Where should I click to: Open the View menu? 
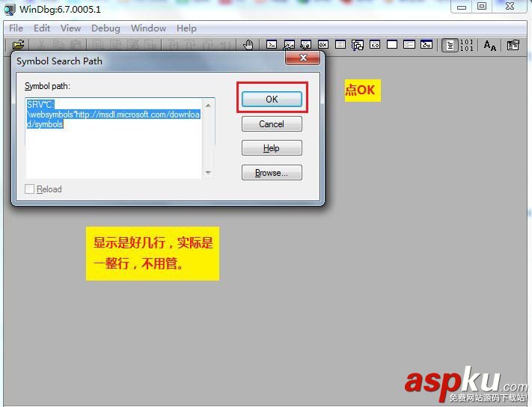(70, 28)
